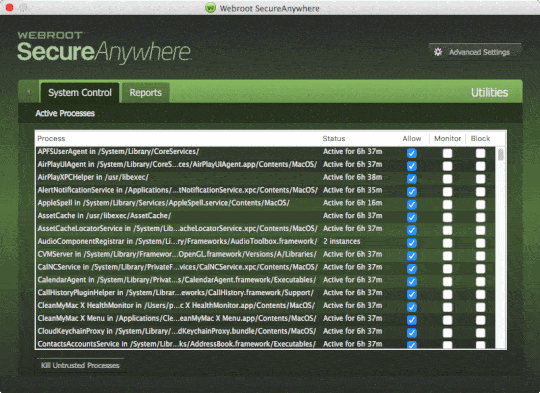Block CallHistoryPluginHelper process
Viewport: 540px width, 393px height.
(x=480, y=294)
